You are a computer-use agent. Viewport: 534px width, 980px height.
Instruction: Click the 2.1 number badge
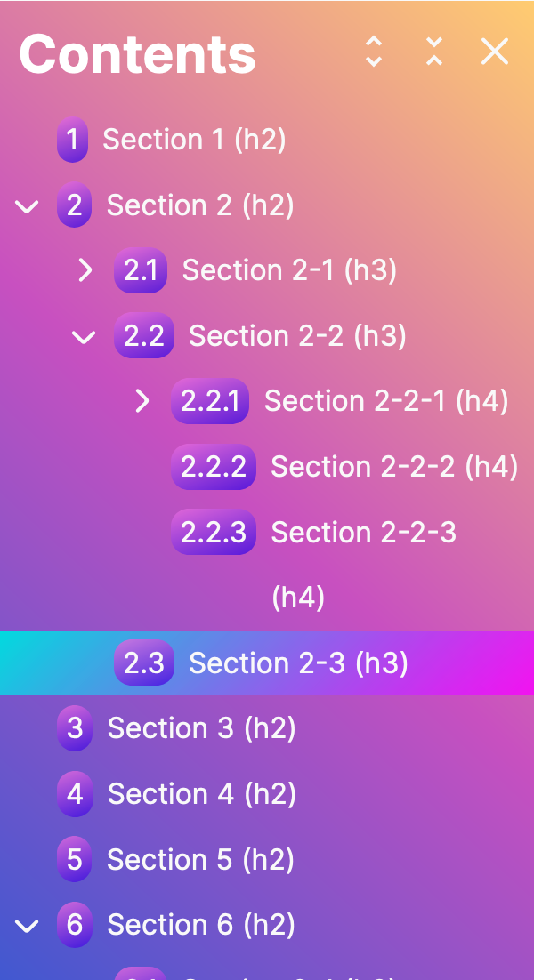click(x=141, y=271)
